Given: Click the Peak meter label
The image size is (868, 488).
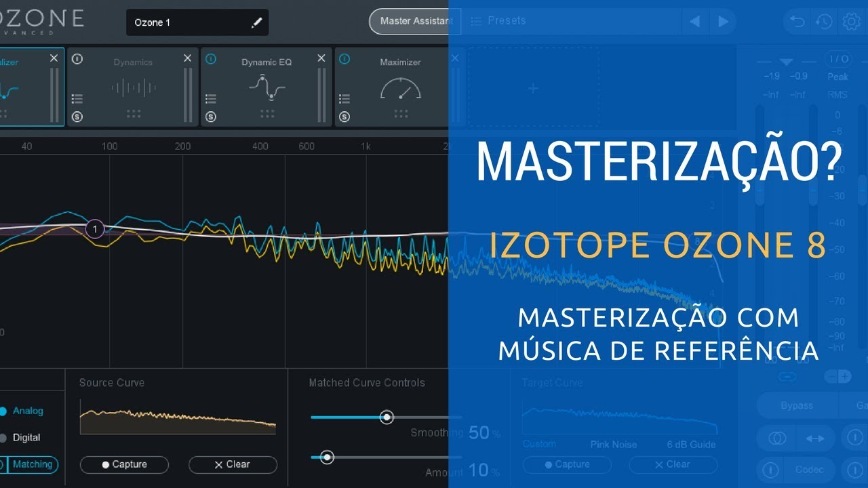Looking at the screenshot, I should point(838,77).
